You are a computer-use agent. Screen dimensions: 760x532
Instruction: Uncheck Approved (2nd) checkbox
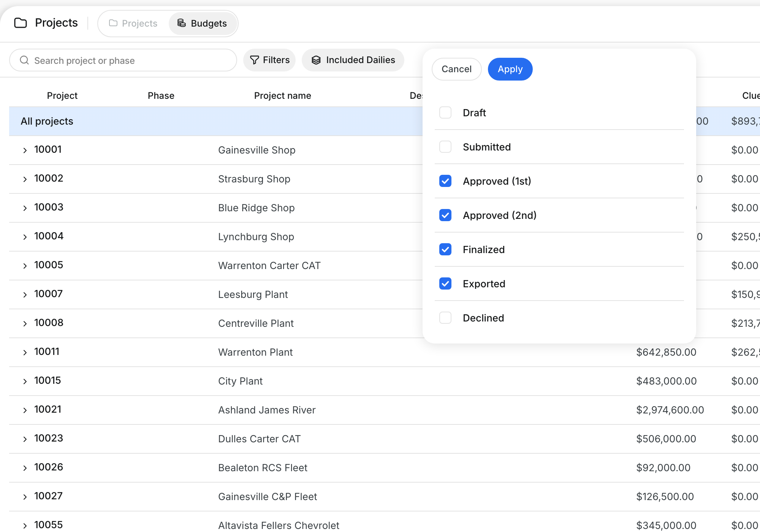(445, 215)
